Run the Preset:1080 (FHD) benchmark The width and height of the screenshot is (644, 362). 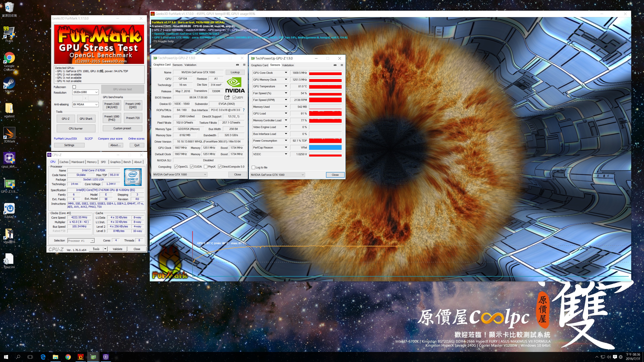[112, 118]
